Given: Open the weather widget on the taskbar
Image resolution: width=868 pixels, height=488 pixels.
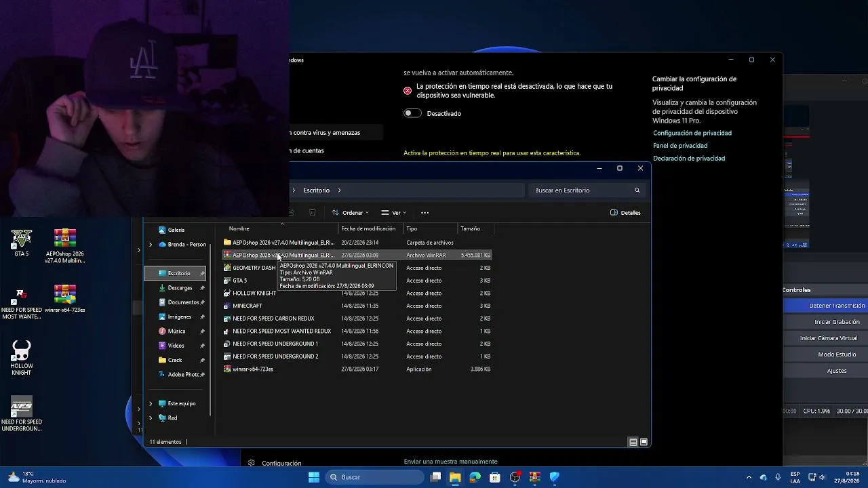Looking at the screenshot, I should click(x=37, y=477).
